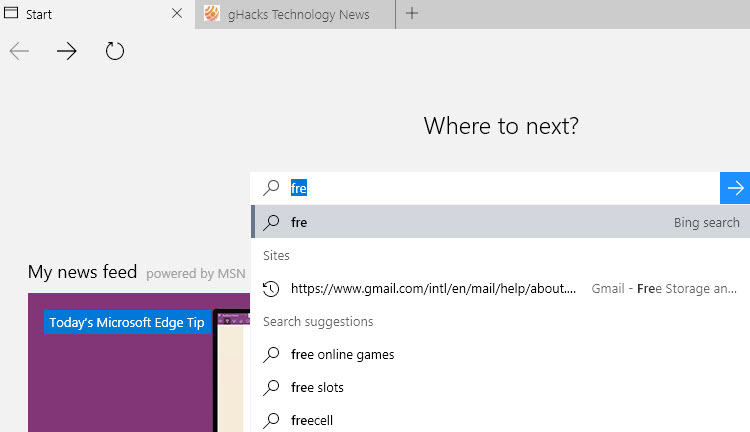Click the 'Sites' section heading
Viewport: 750px width, 432px height.
pos(276,255)
